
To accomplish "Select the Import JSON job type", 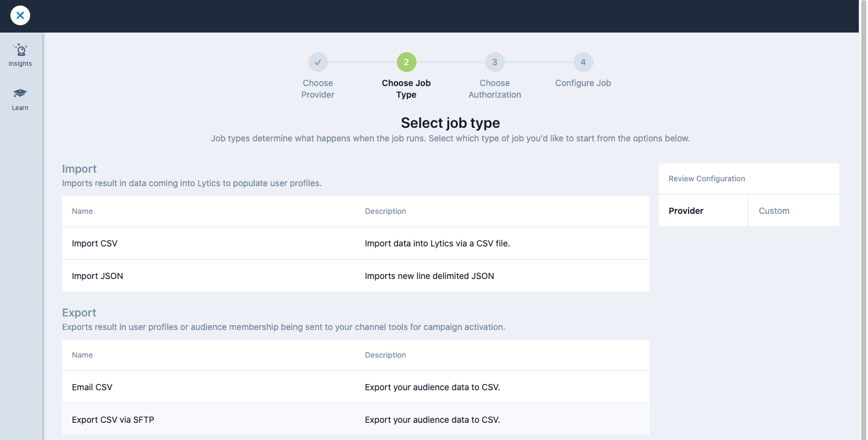I will (x=98, y=275).
